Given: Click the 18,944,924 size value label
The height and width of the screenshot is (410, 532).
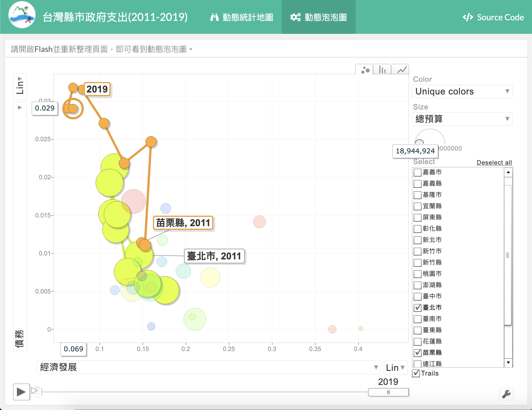Looking at the screenshot, I should [415, 151].
